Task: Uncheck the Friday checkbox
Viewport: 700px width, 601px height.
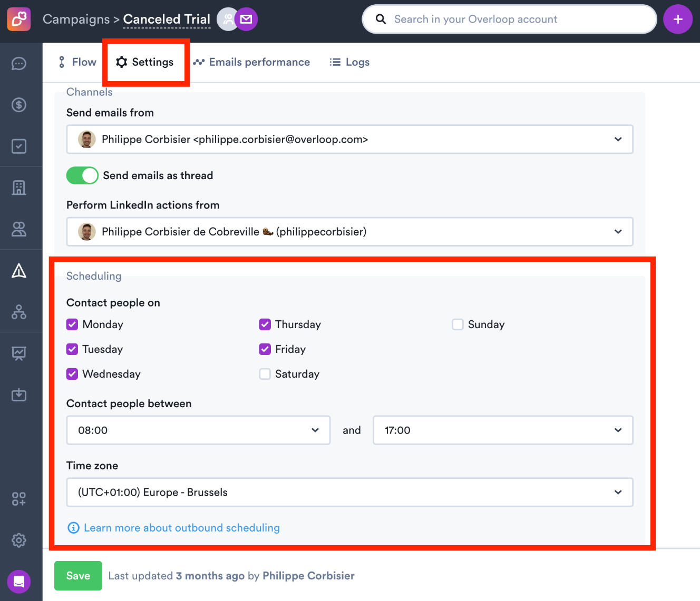Action: tap(265, 349)
